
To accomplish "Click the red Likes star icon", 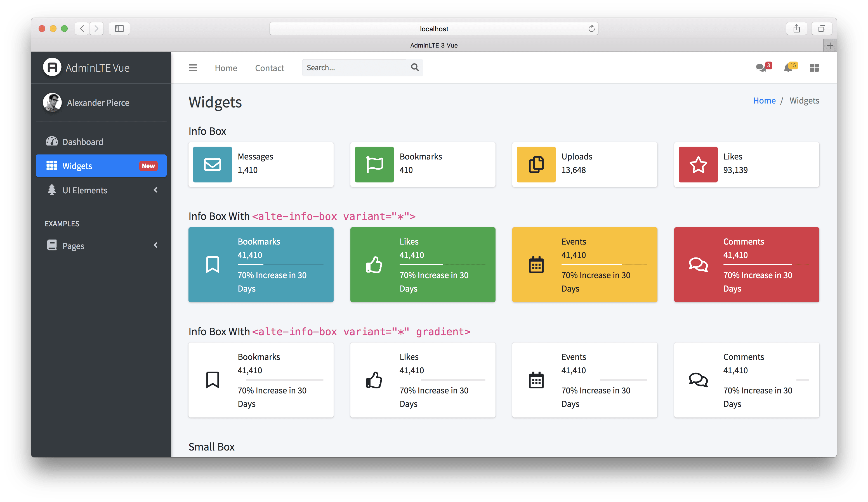I will coord(698,165).
